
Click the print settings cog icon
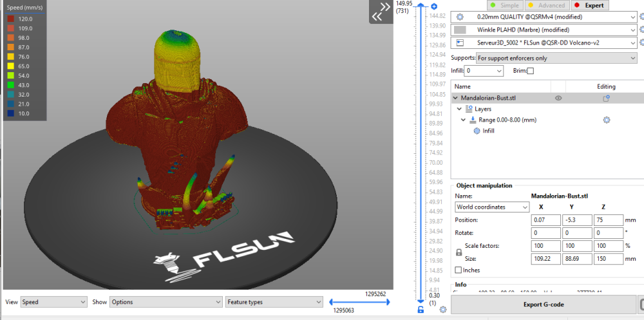point(460,17)
